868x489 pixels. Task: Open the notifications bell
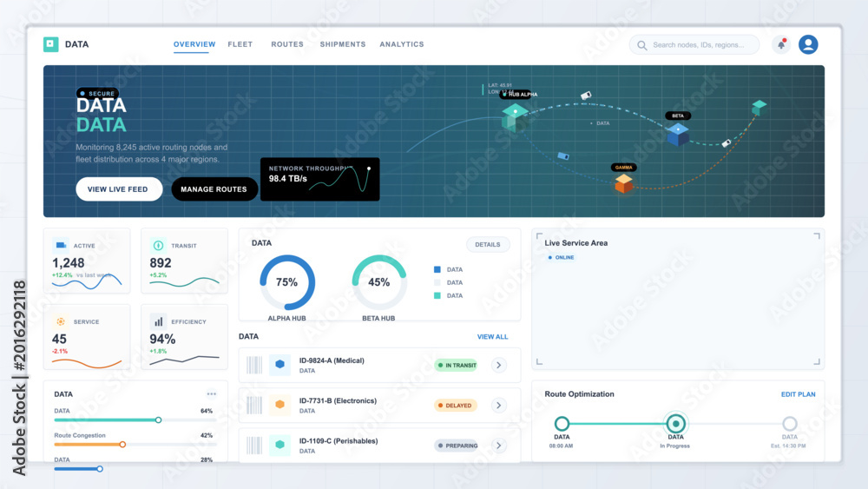point(781,44)
